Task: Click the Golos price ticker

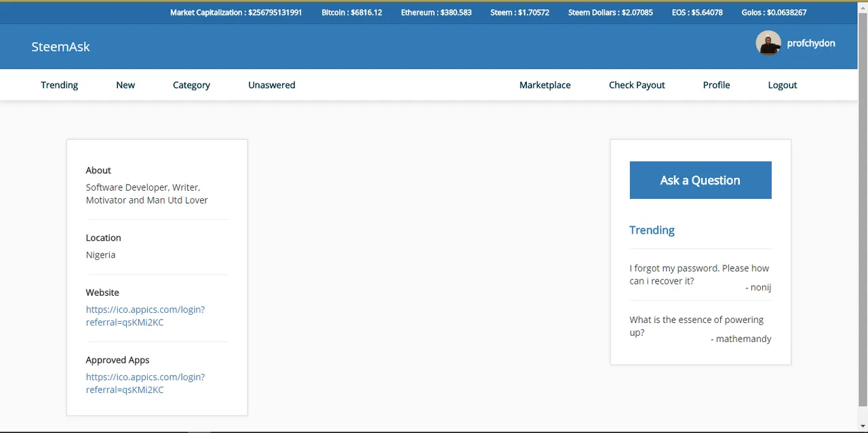Action: (x=774, y=12)
